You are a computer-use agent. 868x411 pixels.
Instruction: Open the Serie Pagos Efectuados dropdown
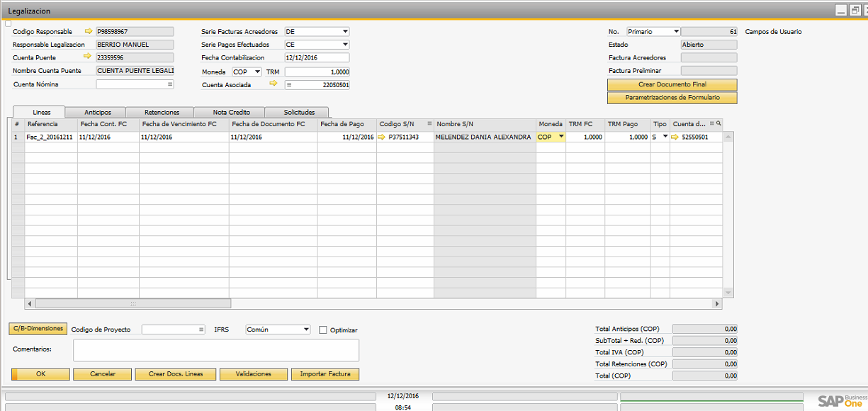345,45
